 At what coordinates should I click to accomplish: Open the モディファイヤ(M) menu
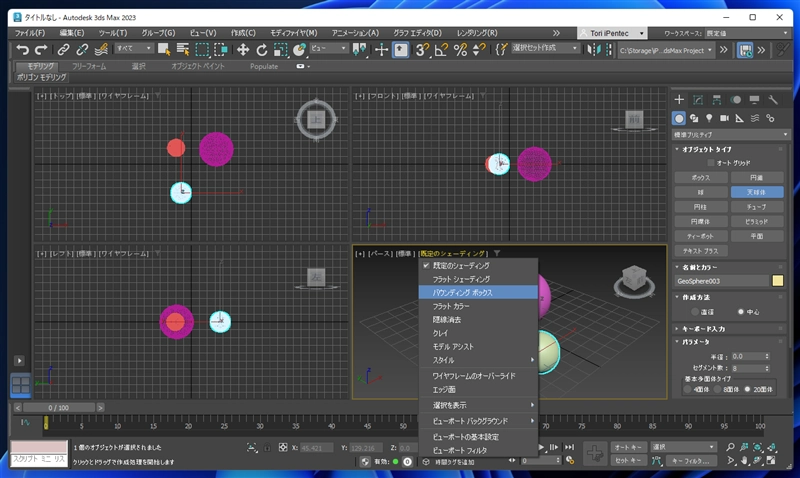point(294,33)
